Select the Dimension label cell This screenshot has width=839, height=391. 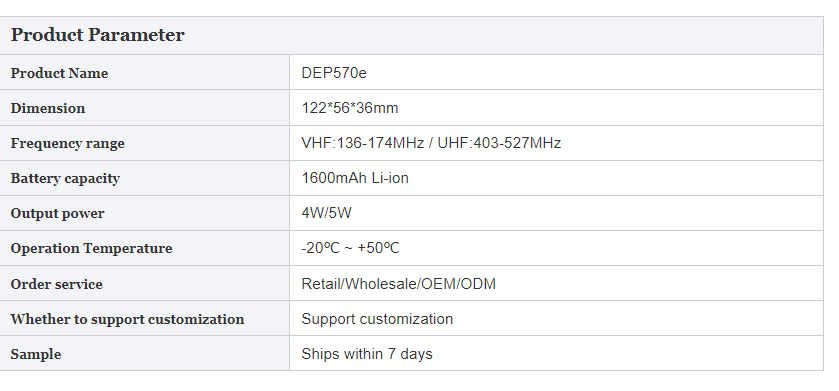tap(144, 108)
